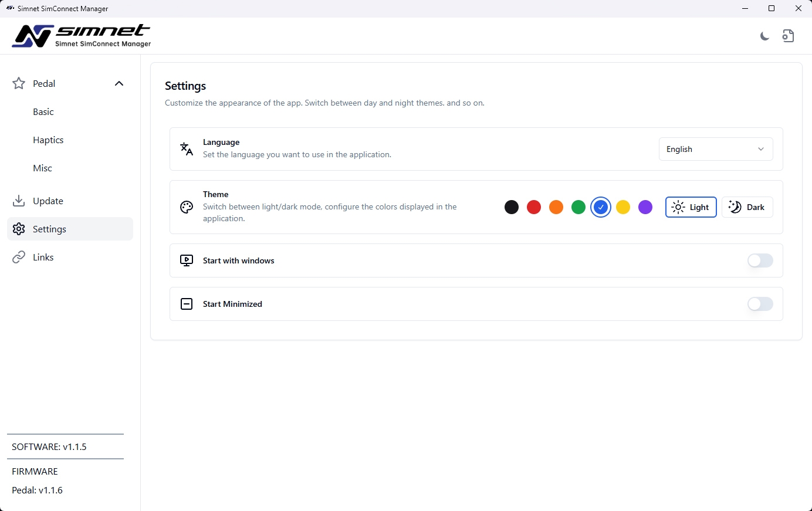Click the download icon beside Update
Image resolution: width=812 pixels, height=511 pixels.
pos(19,201)
